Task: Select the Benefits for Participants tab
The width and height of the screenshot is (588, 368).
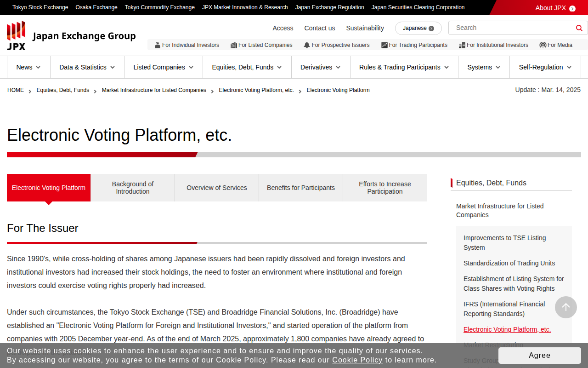Action: pyautogui.click(x=301, y=188)
